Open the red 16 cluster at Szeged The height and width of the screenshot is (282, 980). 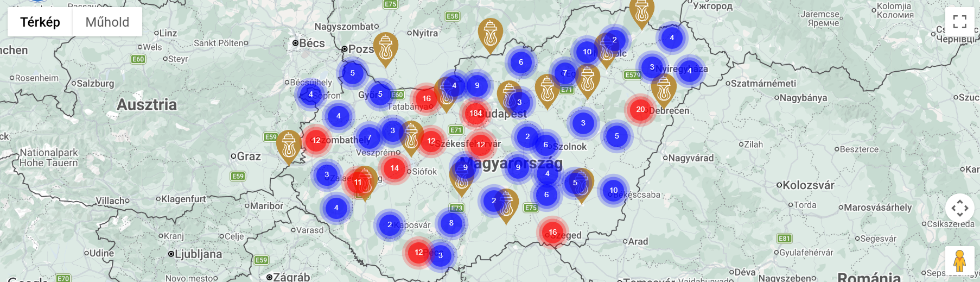[552, 232]
